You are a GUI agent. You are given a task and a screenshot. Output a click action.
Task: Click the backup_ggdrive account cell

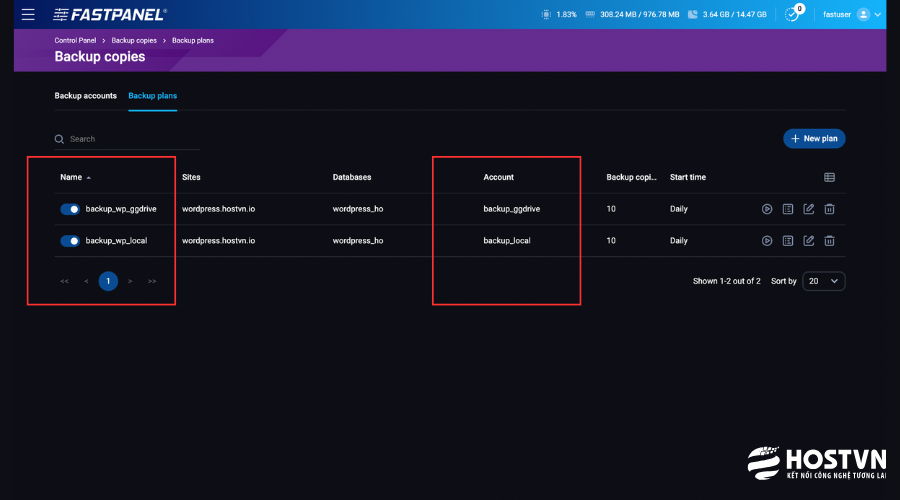pyautogui.click(x=511, y=209)
